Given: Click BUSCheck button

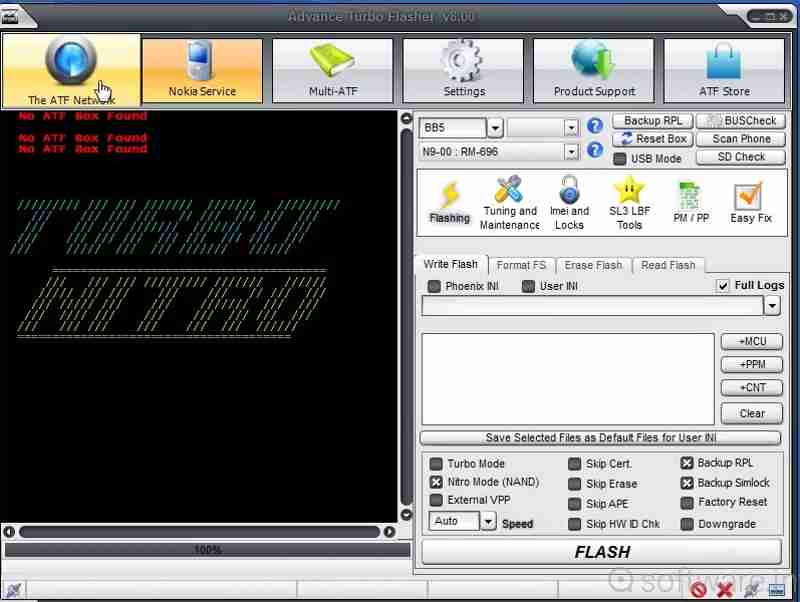Looking at the screenshot, I should pos(741,121).
